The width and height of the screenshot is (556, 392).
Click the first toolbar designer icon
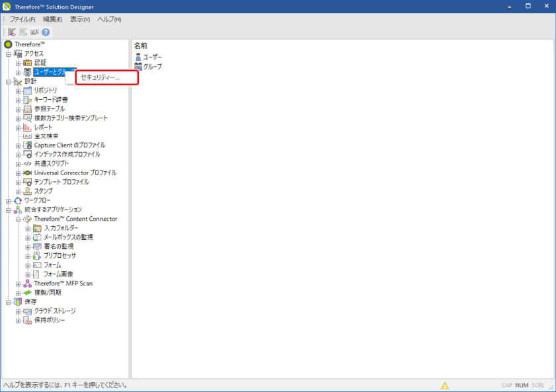[x=12, y=32]
